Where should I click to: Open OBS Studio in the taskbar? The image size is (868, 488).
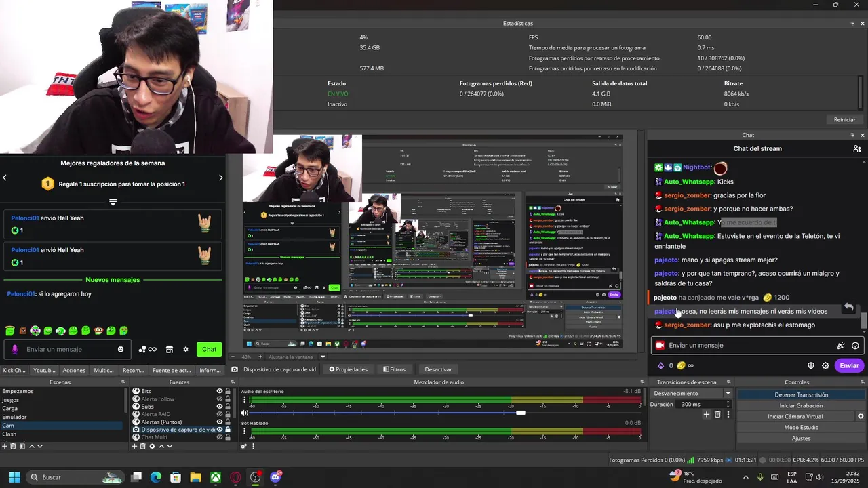[255, 477]
